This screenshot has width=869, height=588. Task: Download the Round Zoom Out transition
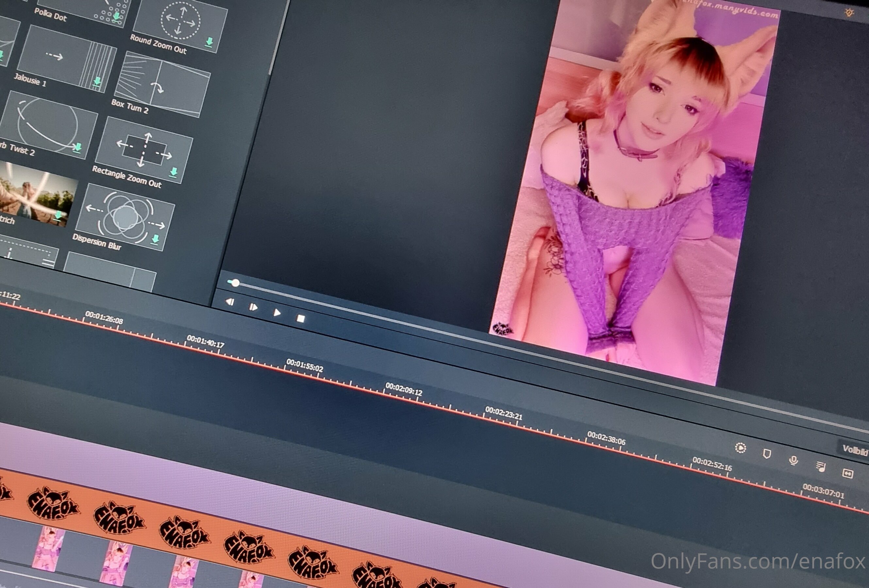pyautogui.click(x=209, y=42)
